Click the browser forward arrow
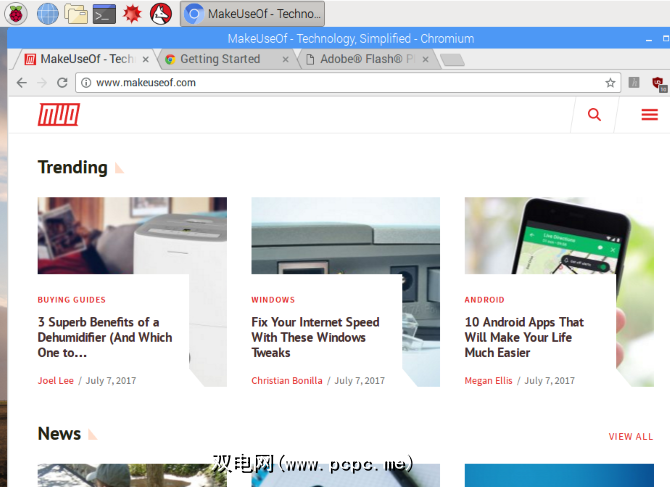Viewport: 670px width, 487px height. 42,82
